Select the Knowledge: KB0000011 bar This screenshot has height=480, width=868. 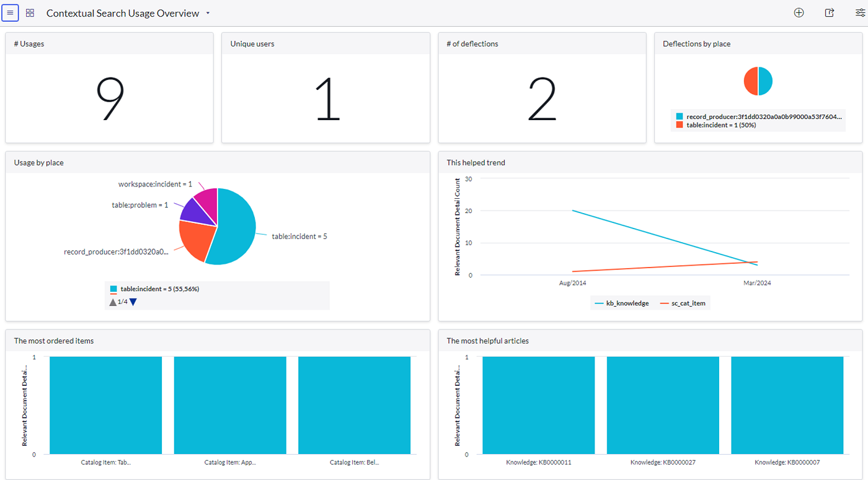click(x=539, y=405)
